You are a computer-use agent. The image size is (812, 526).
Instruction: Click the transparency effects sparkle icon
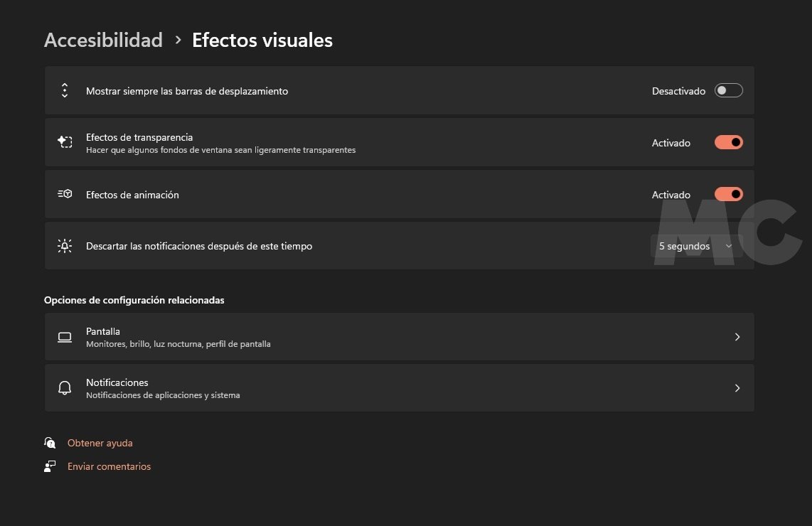click(65, 142)
